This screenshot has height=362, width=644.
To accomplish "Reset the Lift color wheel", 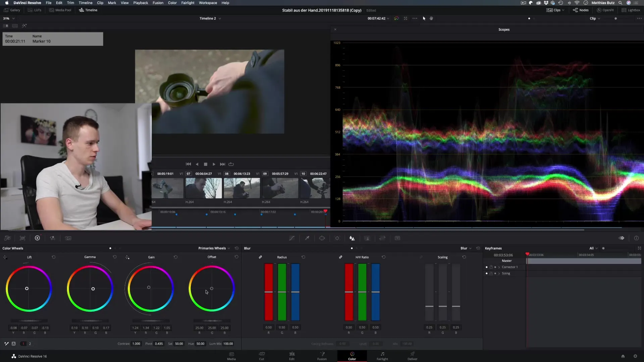I will tap(54, 257).
